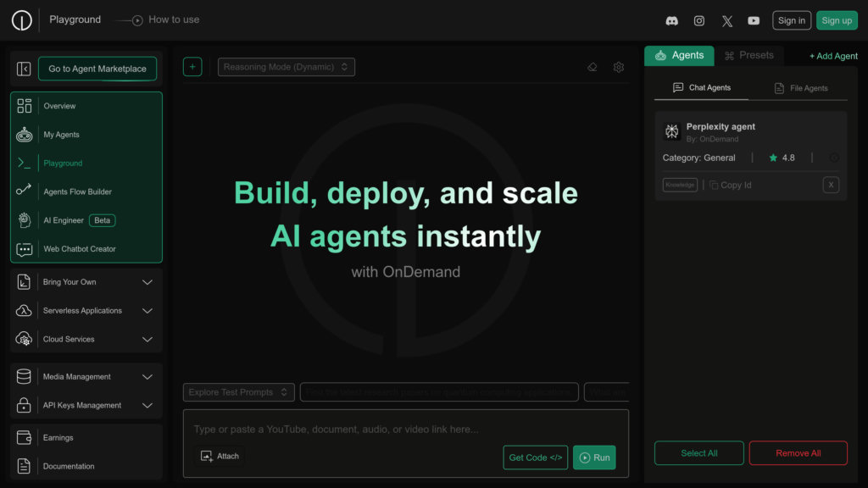Run the prompt with Run button
Image resolution: width=868 pixels, height=488 pixels.
pos(594,457)
